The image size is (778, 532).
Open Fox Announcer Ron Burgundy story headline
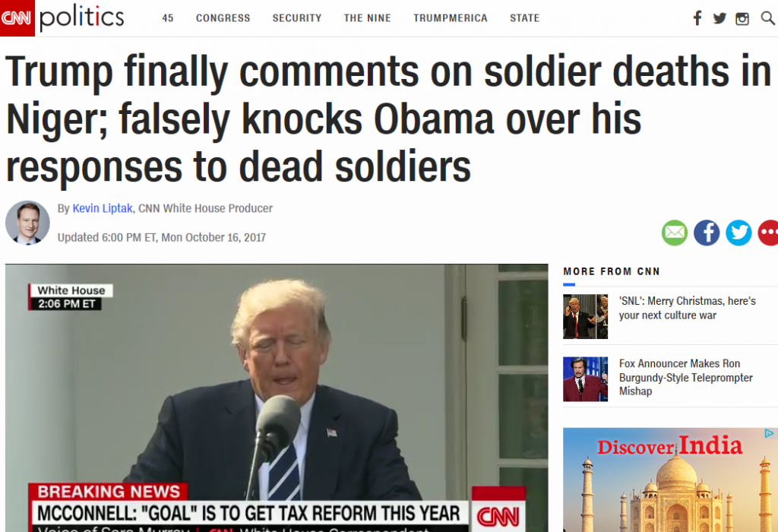pos(686,377)
